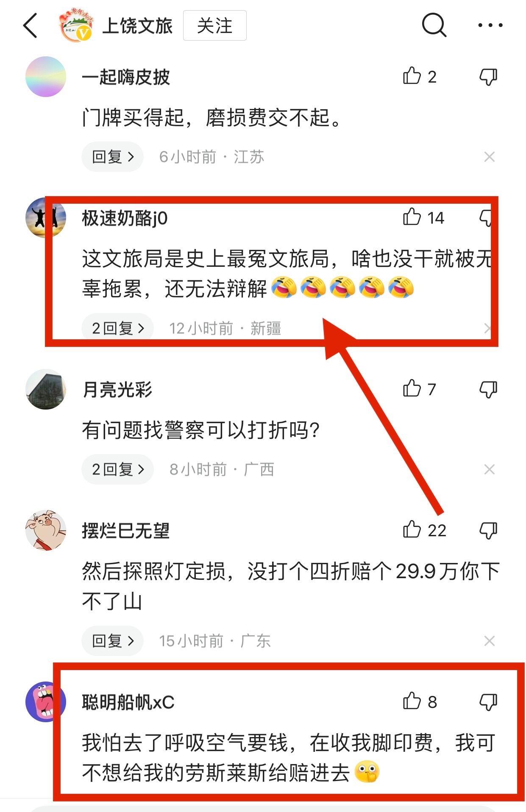
Task: Like the comment by 摆烂已无望
Action: point(424,530)
